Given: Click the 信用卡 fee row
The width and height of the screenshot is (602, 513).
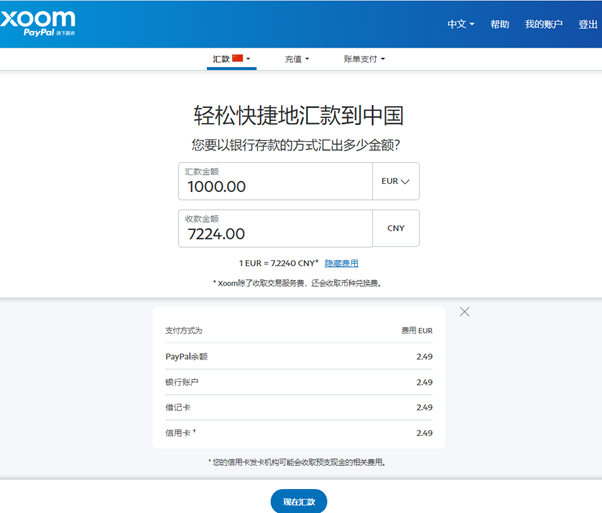Looking at the screenshot, I should 299,433.
